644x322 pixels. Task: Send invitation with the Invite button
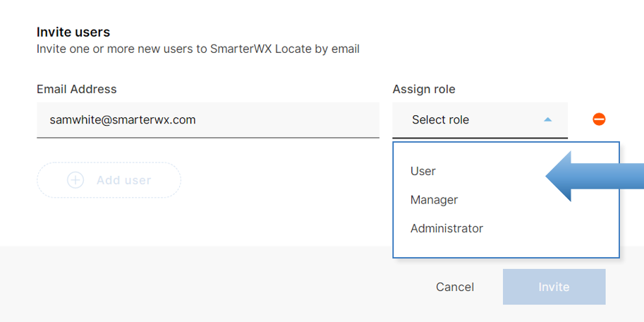(x=554, y=287)
